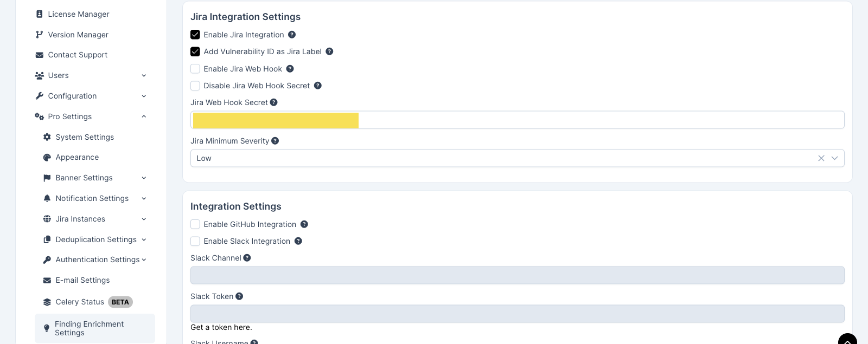Open the License Manager page
Image resolution: width=868 pixels, height=344 pixels.
coord(79,14)
